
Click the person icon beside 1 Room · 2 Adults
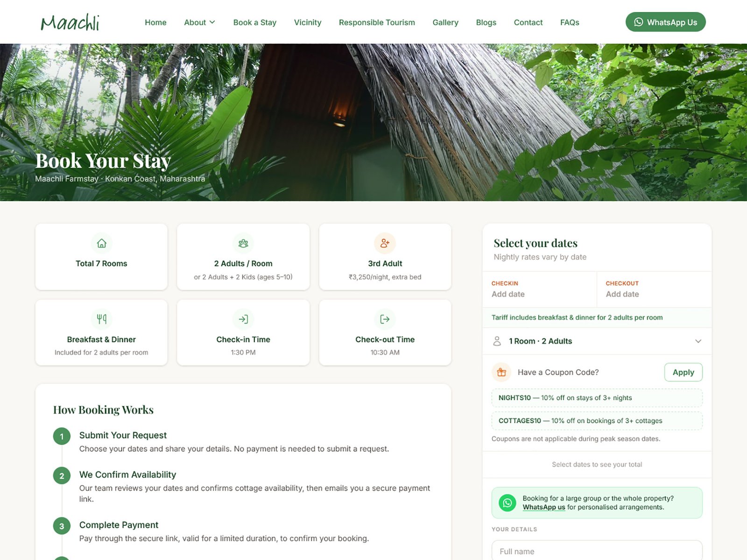(497, 341)
